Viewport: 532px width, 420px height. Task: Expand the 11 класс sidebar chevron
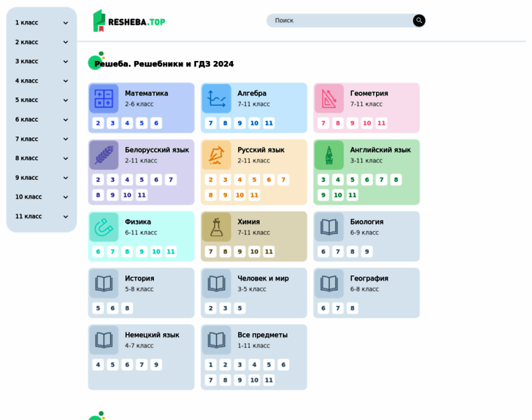click(x=66, y=216)
